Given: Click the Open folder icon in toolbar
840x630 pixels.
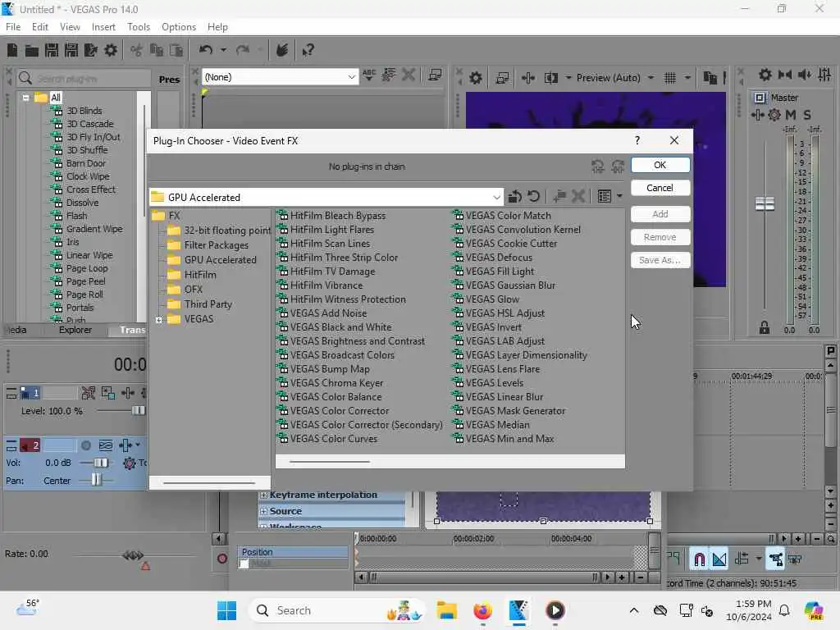Looking at the screenshot, I should [x=32, y=50].
